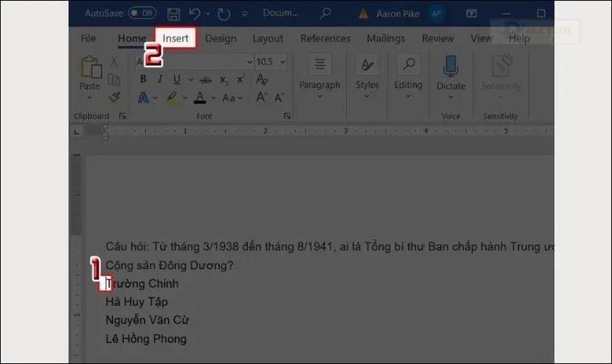
Task: Toggle Italic formatting
Action: point(160,80)
